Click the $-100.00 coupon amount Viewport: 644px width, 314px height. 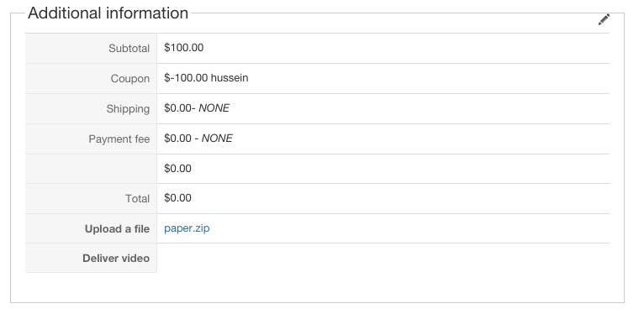click(186, 78)
